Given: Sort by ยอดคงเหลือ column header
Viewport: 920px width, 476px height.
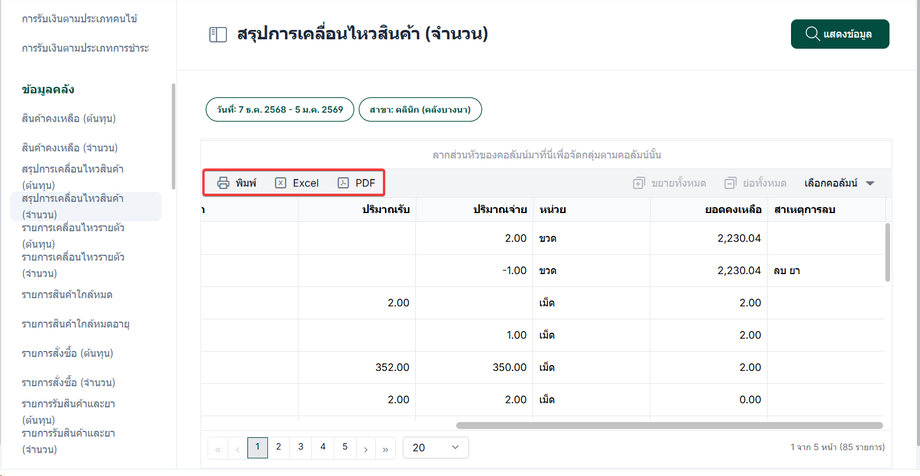Looking at the screenshot, I should click(709, 210).
